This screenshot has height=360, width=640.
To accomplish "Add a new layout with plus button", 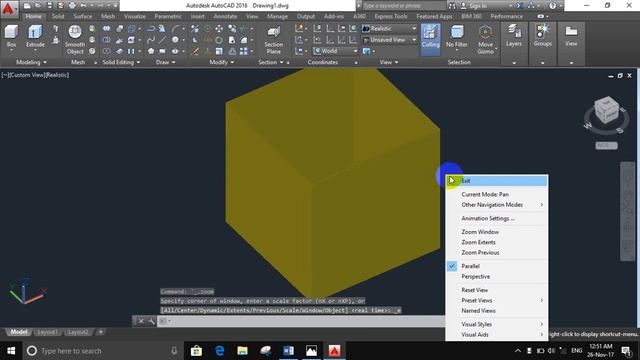I will tap(101, 332).
